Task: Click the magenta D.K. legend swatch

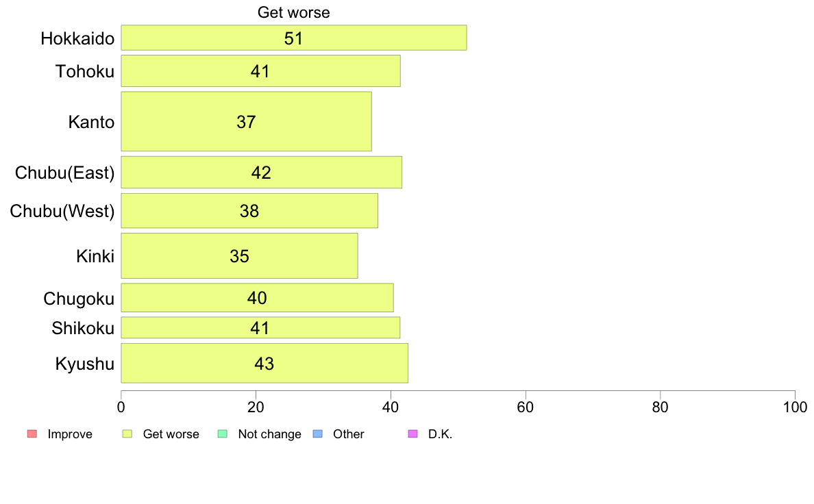Action: pyautogui.click(x=412, y=434)
